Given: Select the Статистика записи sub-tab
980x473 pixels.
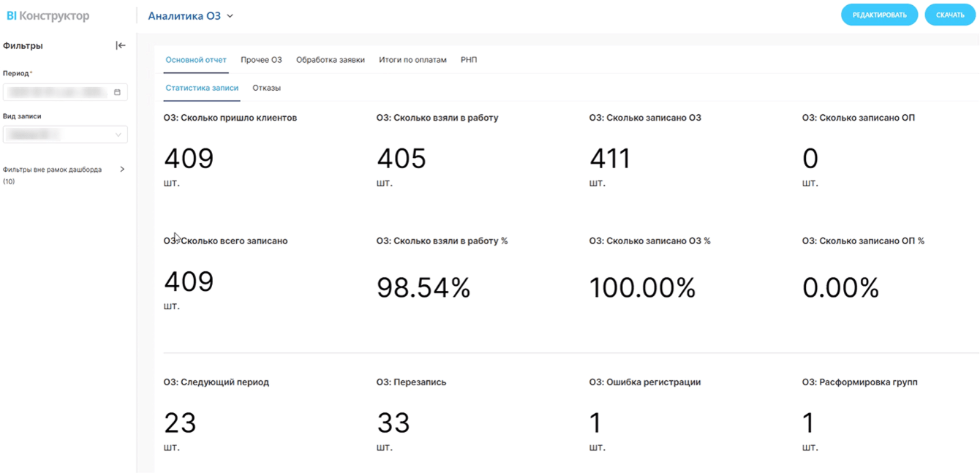Looking at the screenshot, I should point(202,88).
